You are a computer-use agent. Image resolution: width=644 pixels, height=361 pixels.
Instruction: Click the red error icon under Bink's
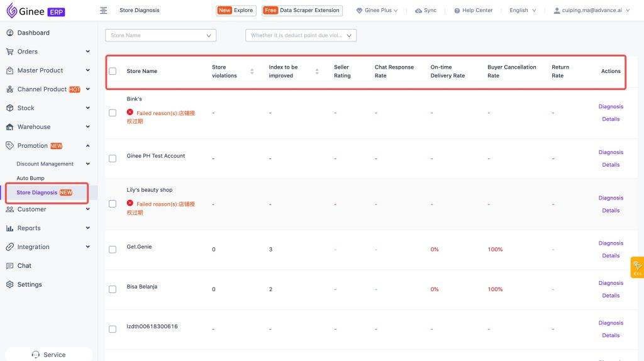click(130, 112)
